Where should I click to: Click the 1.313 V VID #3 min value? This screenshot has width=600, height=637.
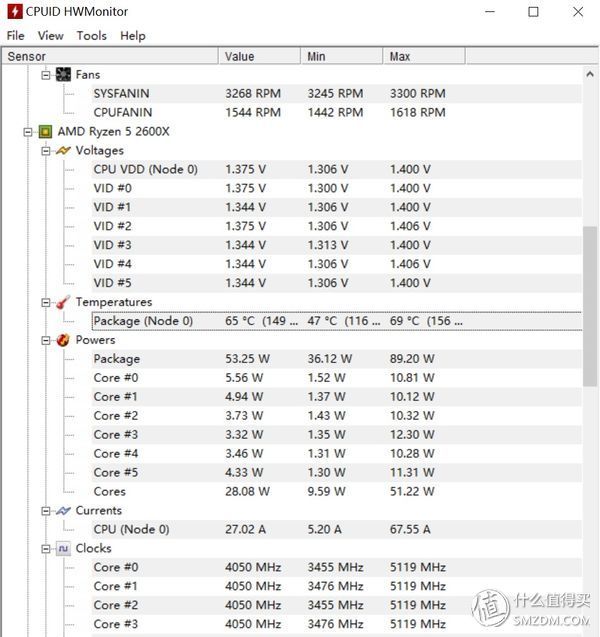click(327, 245)
